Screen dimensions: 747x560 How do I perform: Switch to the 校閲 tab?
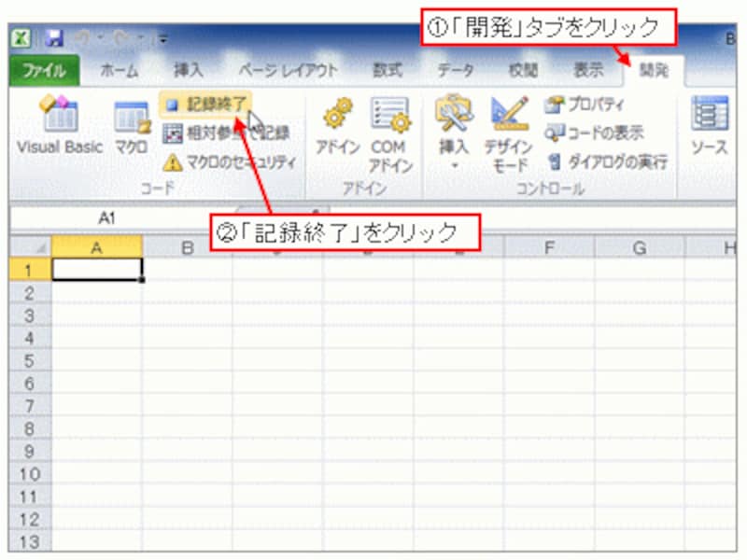tap(523, 71)
